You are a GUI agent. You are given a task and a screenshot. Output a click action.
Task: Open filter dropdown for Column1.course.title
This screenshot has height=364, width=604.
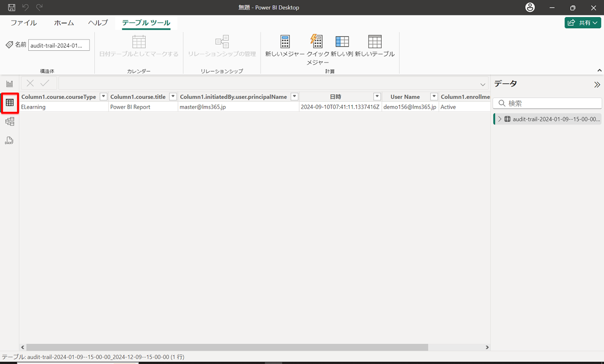173,96
